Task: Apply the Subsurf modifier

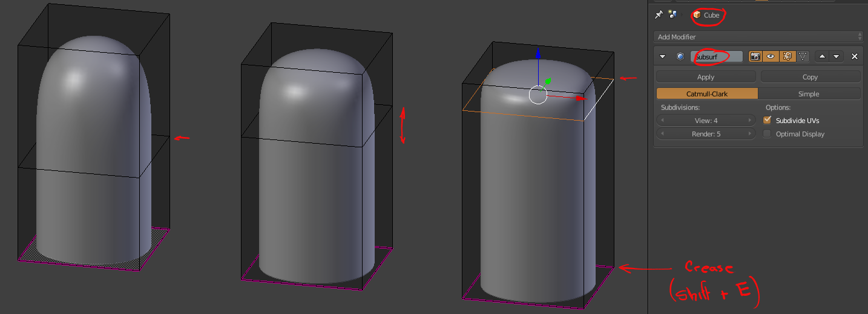Action: tap(706, 77)
